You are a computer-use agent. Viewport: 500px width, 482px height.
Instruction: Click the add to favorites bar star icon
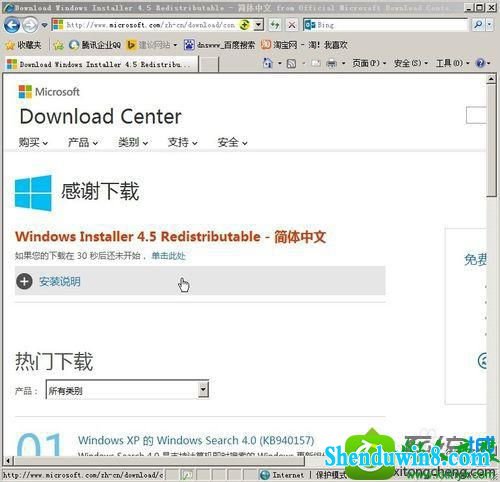tap(58, 45)
